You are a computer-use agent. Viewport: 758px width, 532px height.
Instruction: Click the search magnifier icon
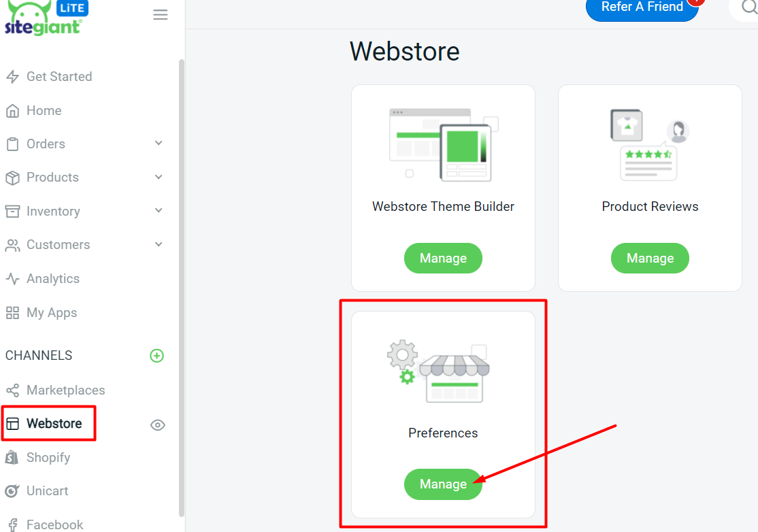pos(748,8)
